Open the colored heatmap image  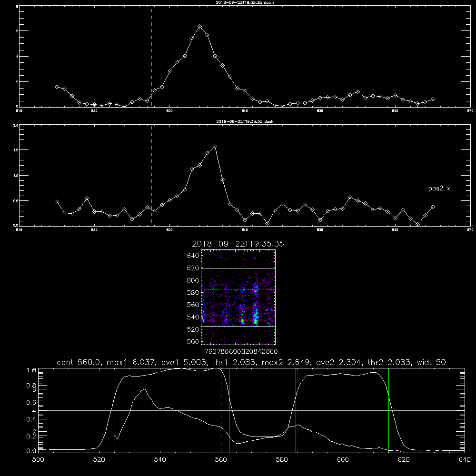238,297
